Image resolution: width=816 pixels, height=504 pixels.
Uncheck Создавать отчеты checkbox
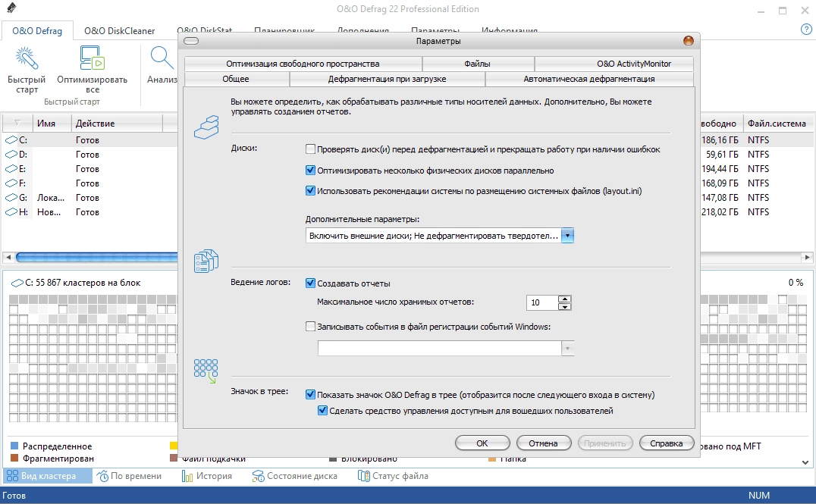coord(311,283)
